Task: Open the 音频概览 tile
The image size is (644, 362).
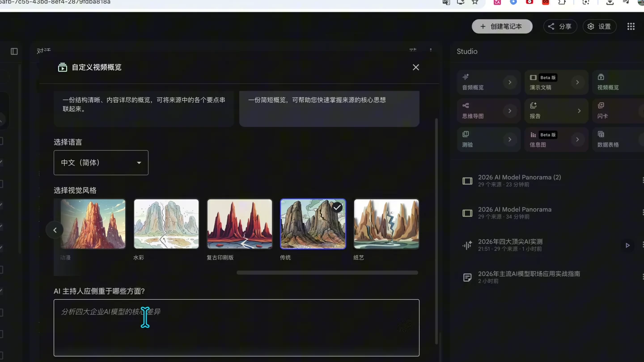Action: pos(488,82)
